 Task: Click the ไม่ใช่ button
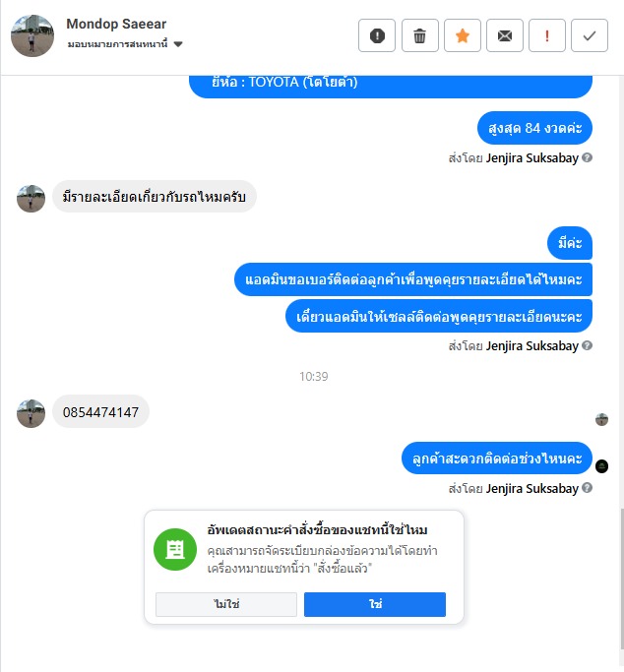pos(226,604)
